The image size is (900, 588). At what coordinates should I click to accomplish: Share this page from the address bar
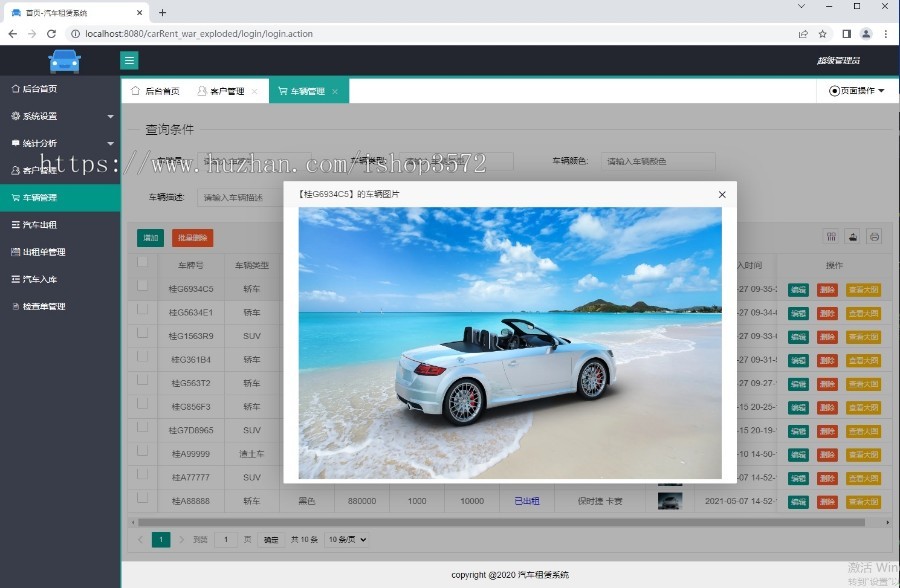point(803,34)
